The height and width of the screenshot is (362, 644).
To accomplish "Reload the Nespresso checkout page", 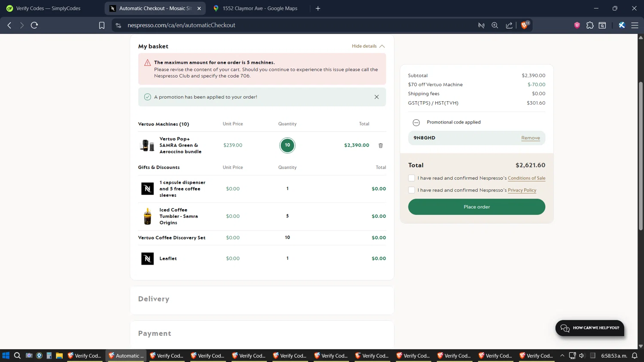I will 34,25.
